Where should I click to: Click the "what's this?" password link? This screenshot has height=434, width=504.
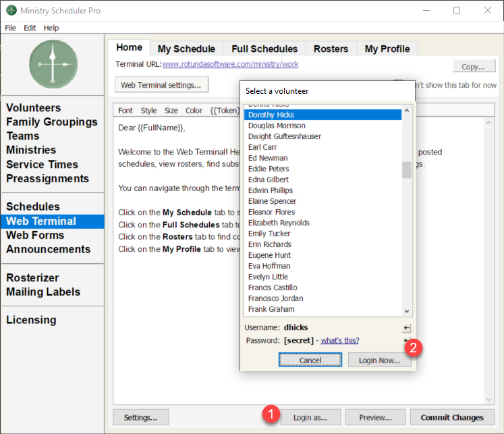click(339, 340)
